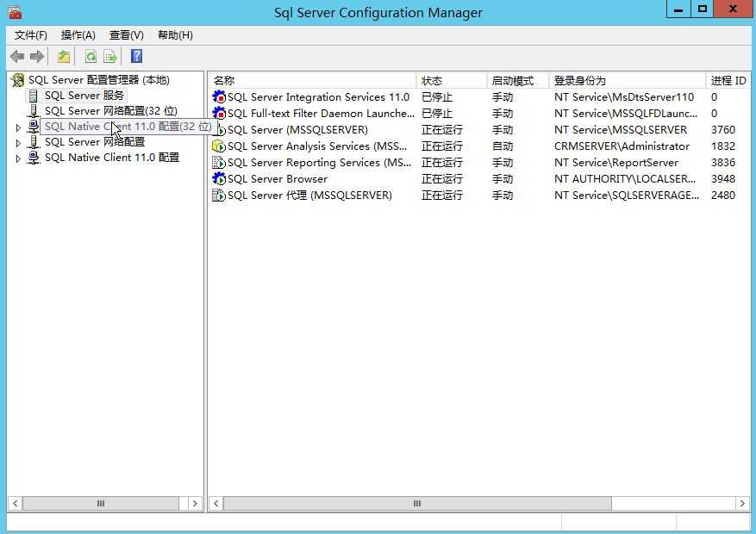Image resolution: width=756 pixels, height=534 pixels.
Task: Click the SQL Server 代理 service icon
Action: click(219, 196)
